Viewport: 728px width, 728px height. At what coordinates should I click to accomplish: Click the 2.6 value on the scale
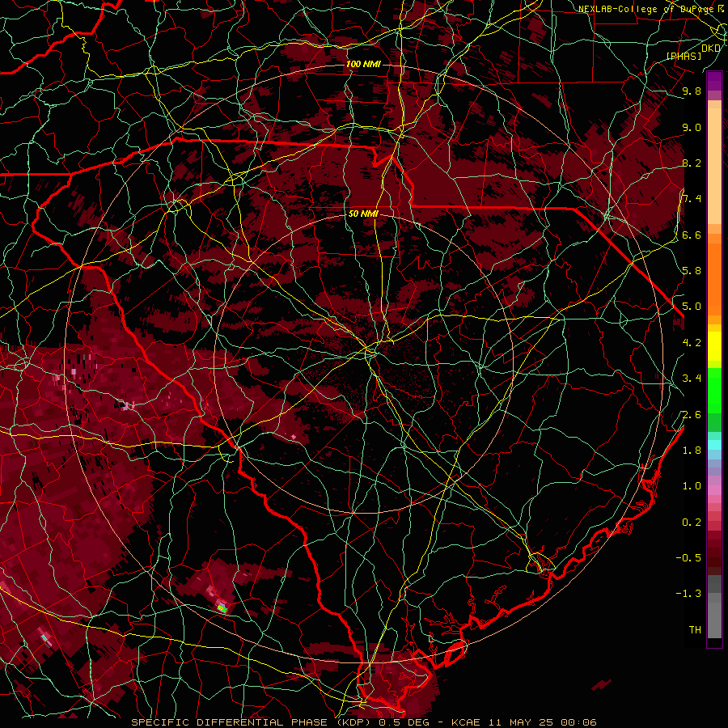(x=692, y=415)
